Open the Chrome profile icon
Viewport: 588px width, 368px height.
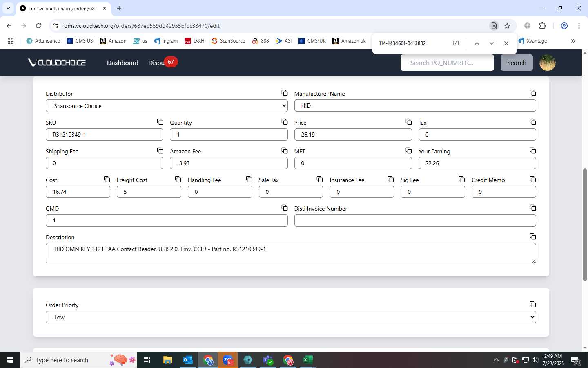pos(564,26)
